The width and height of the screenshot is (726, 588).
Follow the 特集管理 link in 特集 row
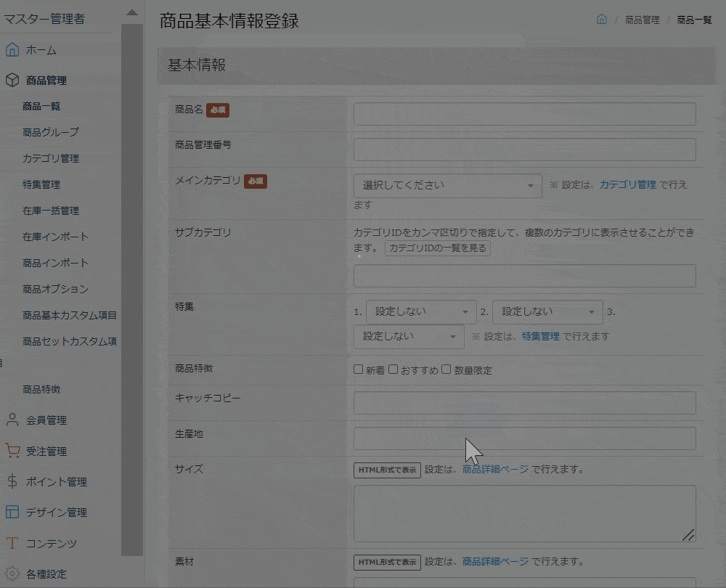(x=540, y=337)
